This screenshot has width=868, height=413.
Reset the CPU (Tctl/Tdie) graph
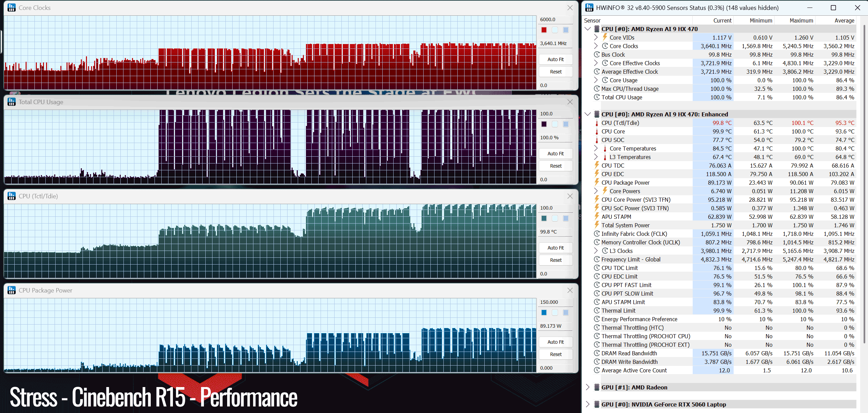556,260
